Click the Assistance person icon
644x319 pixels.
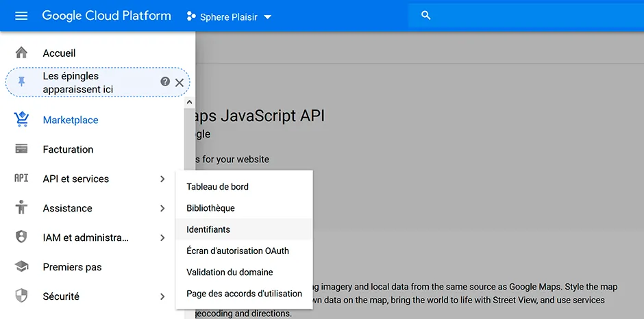click(x=21, y=207)
